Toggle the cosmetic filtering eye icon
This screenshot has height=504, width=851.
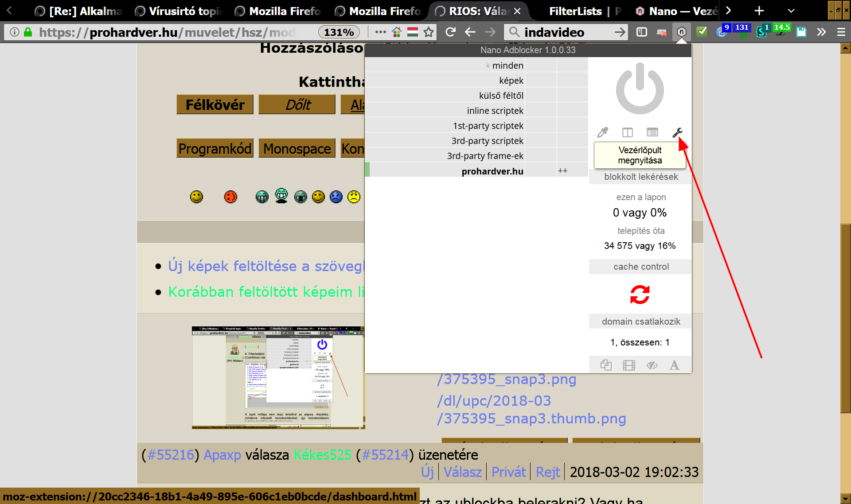(652, 365)
